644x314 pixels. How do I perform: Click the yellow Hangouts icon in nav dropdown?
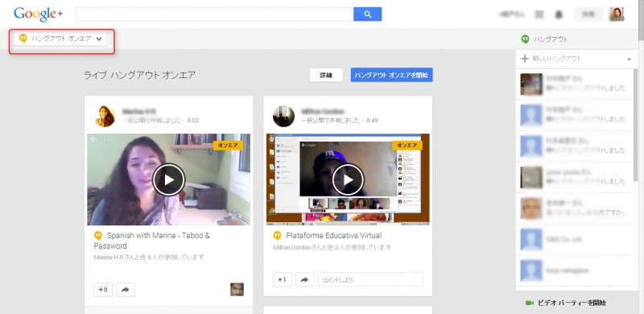tap(23, 39)
